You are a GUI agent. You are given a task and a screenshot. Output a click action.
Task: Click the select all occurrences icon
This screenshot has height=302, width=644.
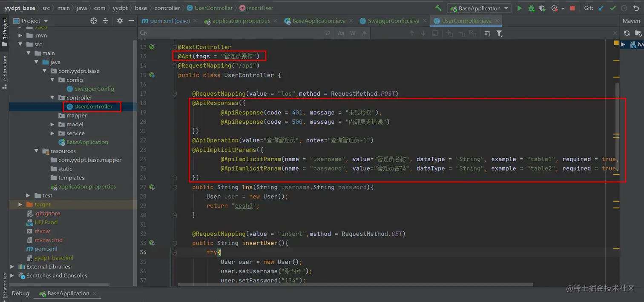tap(435, 33)
